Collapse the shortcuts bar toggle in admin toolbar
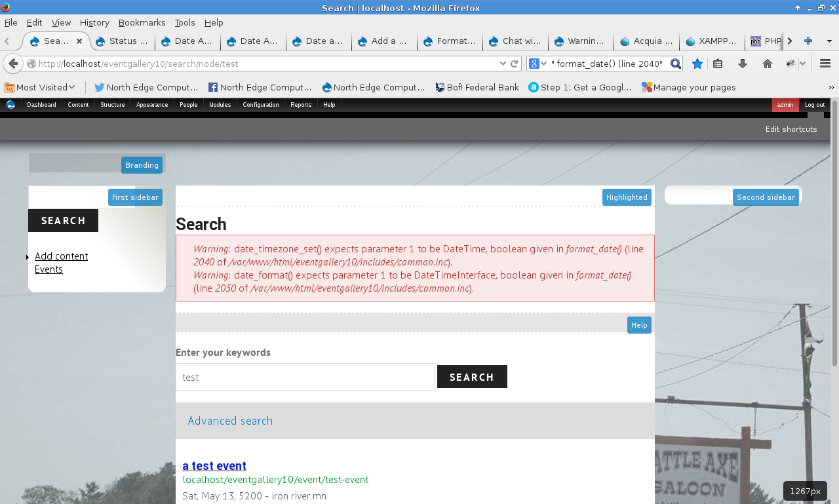839x504 pixels. coord(815,115)
